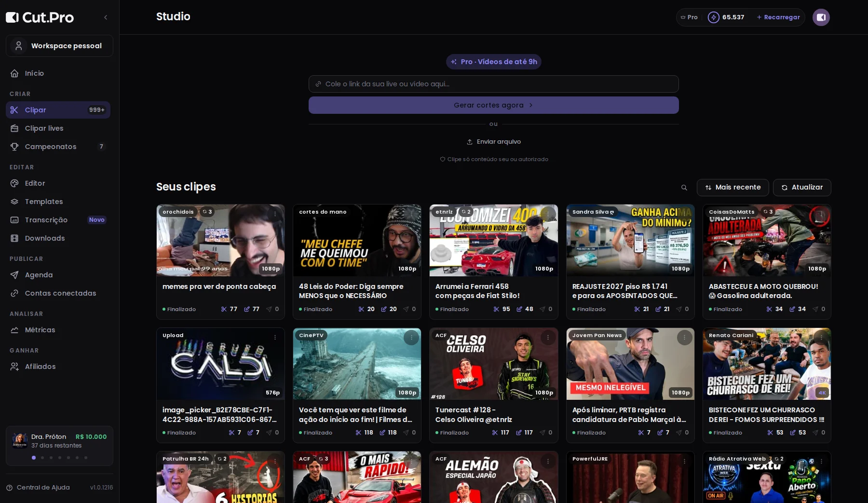Viewport: 868px width, 503px height.
Task: Open the cortes do mano video thumbnail
Action: (357, 240)
